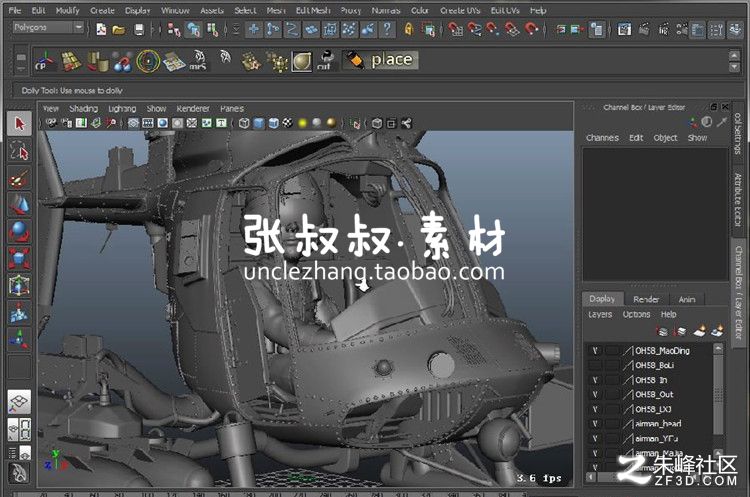Viewport: 750px width, 497px height.
Task: Click the yellow light sphere viewport icon
Action: 302,123
